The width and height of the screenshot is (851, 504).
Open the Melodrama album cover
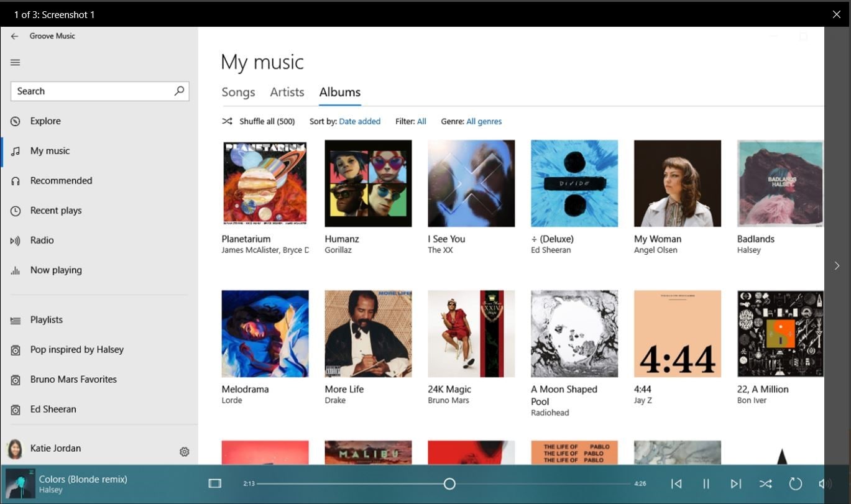point(265,334)
